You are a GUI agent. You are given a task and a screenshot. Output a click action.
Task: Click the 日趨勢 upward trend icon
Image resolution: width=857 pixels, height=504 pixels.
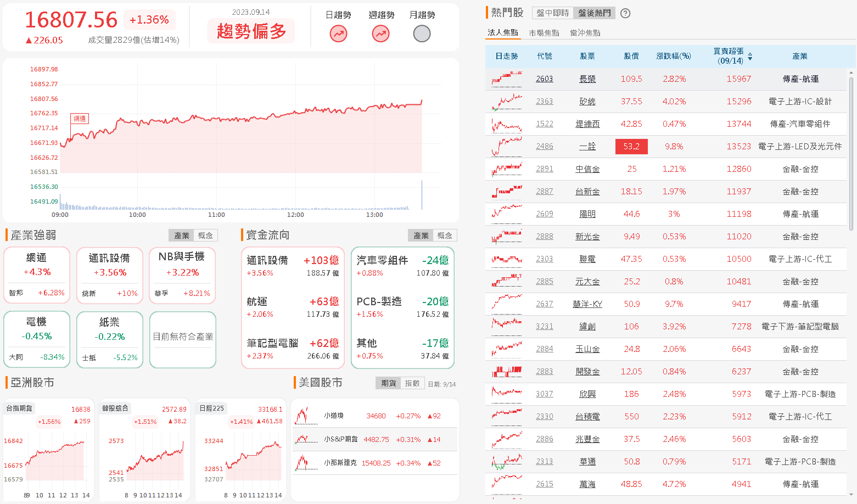(x=338, y=34)
